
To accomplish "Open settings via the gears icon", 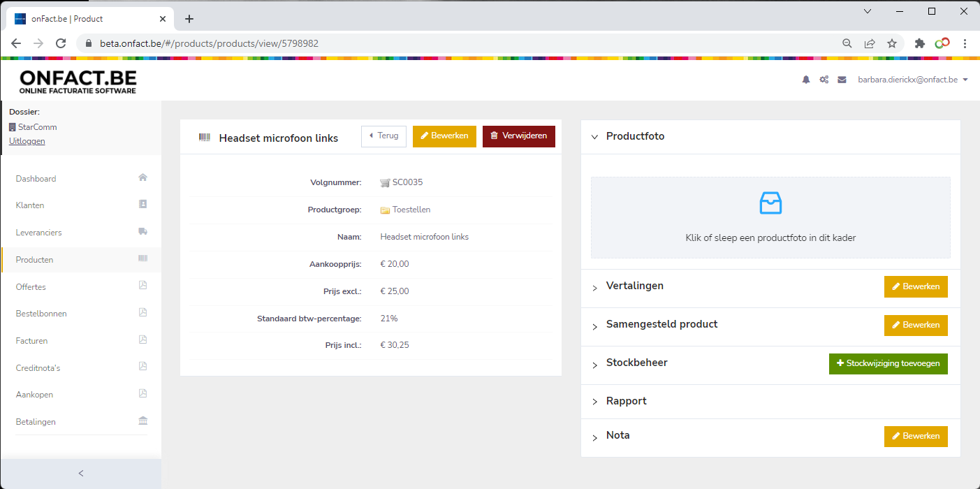I will (x=824, y=80).
